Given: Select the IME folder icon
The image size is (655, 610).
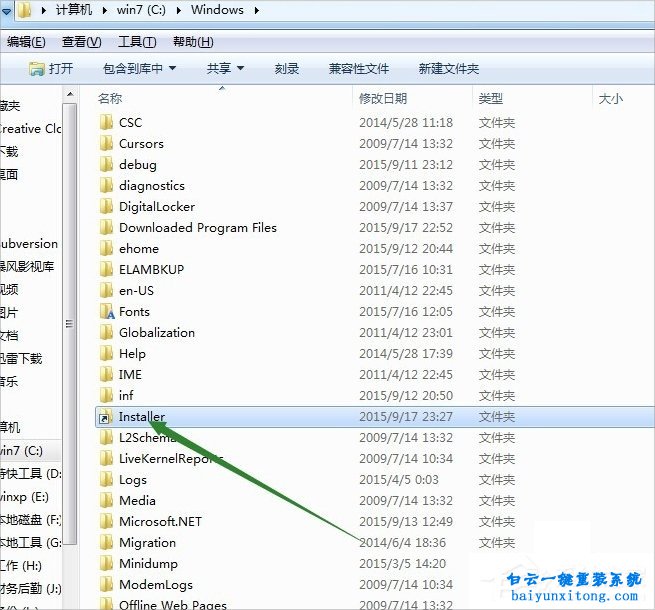Looking at the screenshot, I should [x=106, y=374].
